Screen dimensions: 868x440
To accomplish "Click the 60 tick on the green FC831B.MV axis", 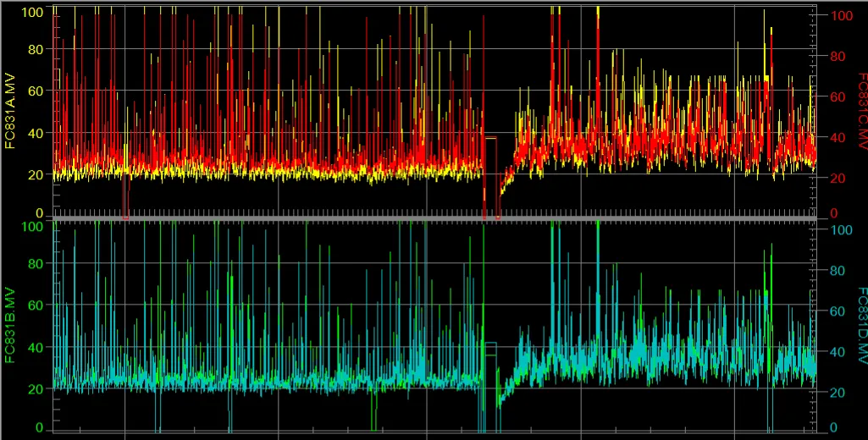I will [x=36, y=305].
